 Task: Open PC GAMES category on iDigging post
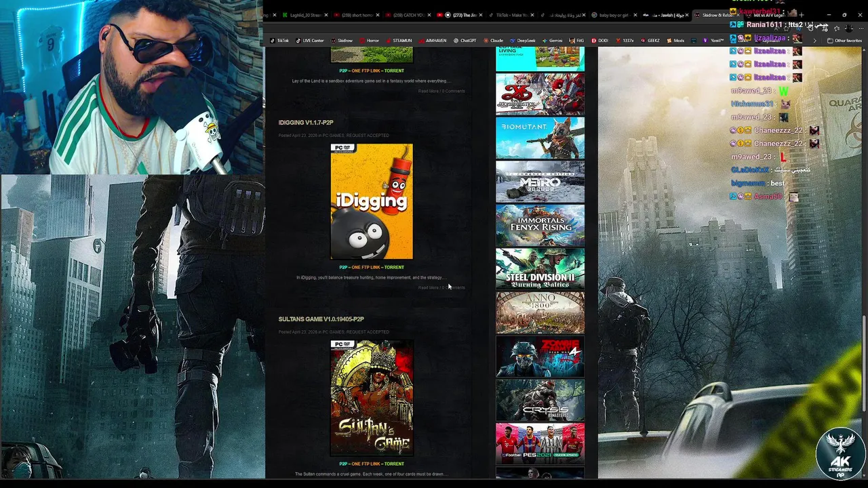(x=333, y=136)
